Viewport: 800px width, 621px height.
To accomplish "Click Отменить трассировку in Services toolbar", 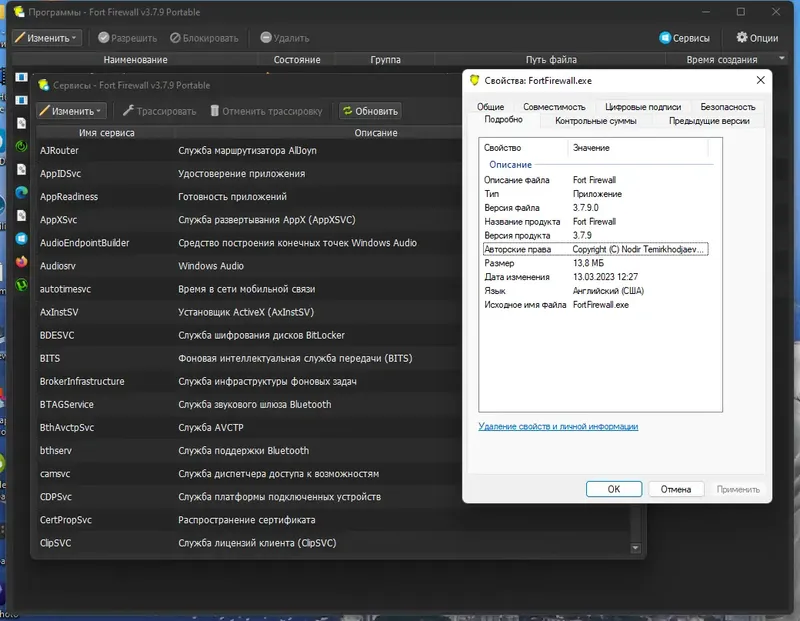I will [266, 111].
